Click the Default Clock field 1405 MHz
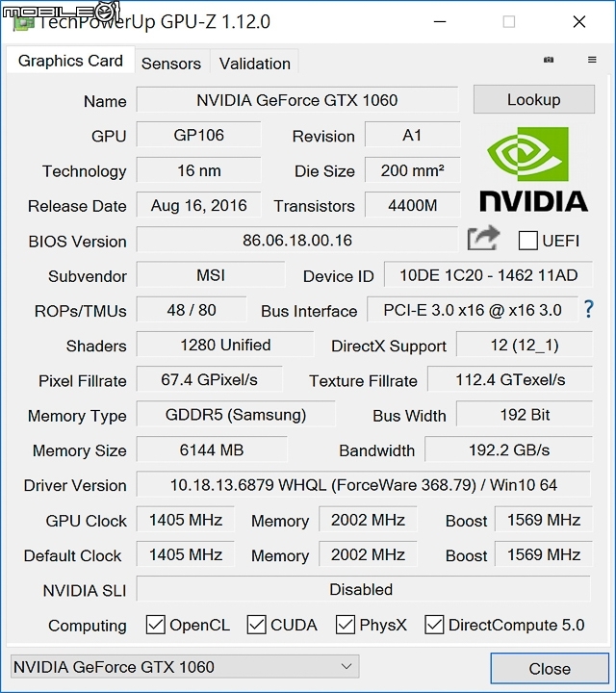Image resolution: width=616 pixels, height=693 pixels. pyautogui.click(x=186, y=554)
